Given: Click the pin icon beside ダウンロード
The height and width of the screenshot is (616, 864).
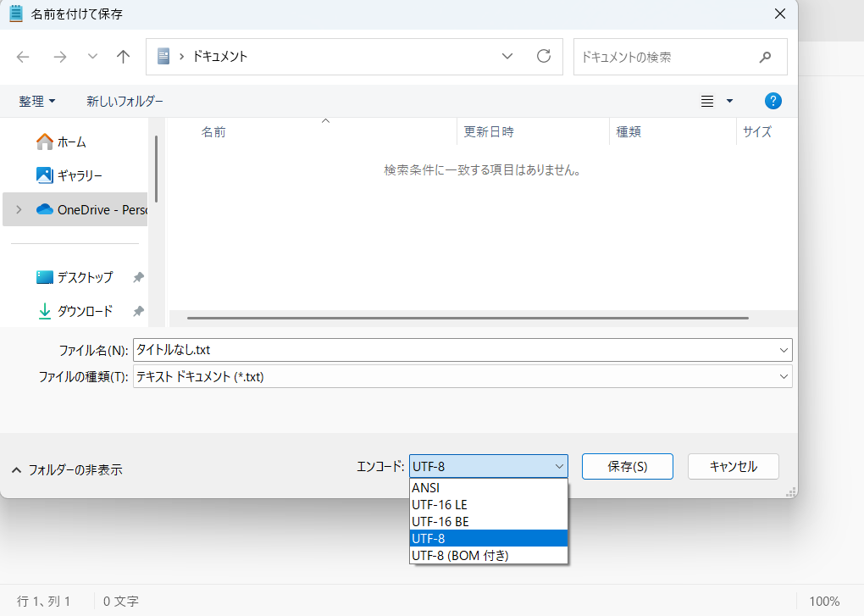Looking at the screenshot, I should pos(138,311).
